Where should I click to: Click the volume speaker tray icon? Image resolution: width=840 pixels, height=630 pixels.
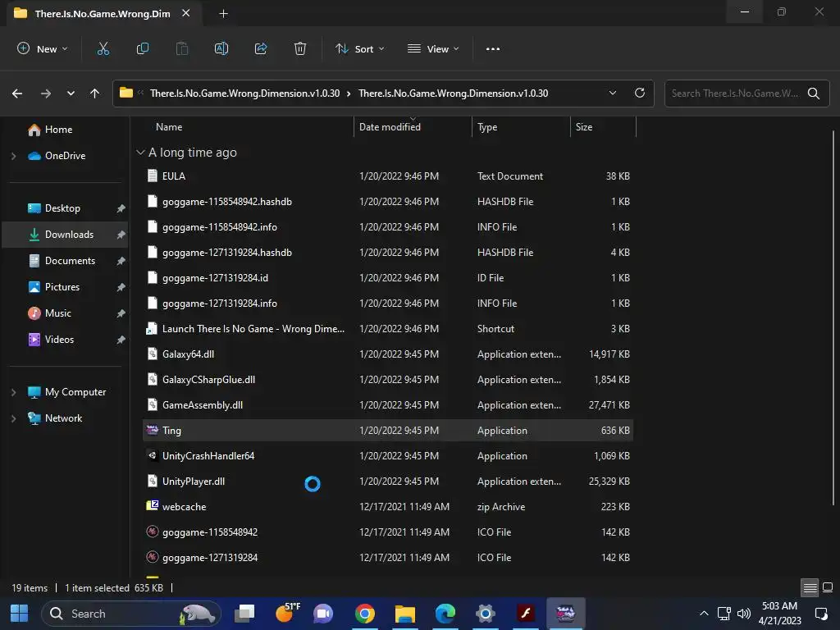coord(743,614)
